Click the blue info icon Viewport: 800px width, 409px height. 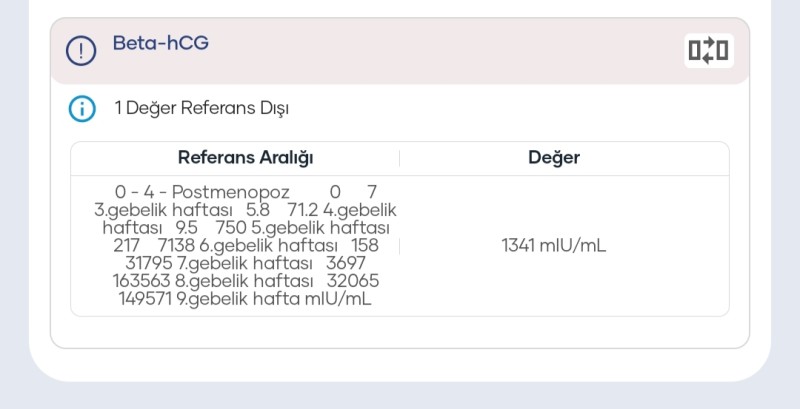(x=81, y=108)
